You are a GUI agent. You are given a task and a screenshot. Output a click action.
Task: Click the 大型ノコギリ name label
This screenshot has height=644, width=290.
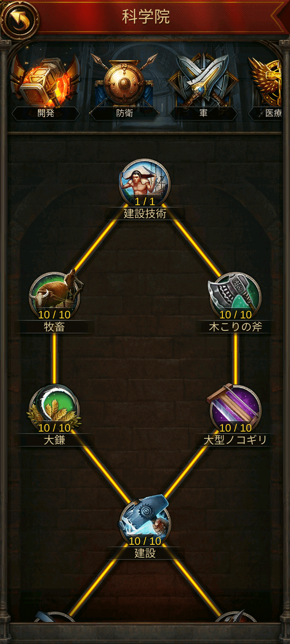pos(235,440)
